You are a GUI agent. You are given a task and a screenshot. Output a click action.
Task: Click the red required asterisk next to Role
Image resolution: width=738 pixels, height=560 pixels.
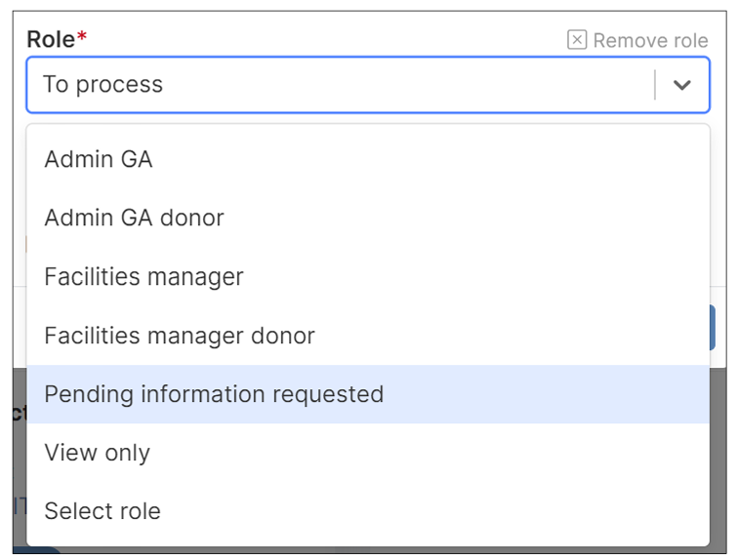click(x=82, y=38)
